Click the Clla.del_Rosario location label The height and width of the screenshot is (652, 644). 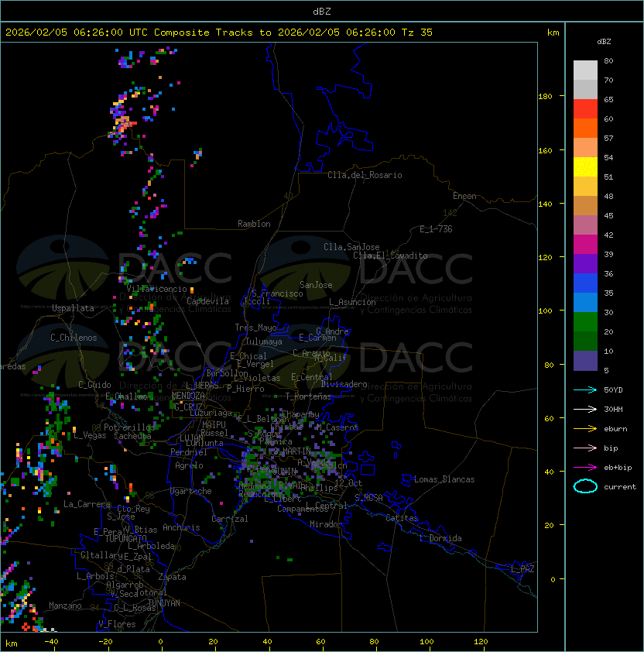pyautogui.click(x=365, y=175)
